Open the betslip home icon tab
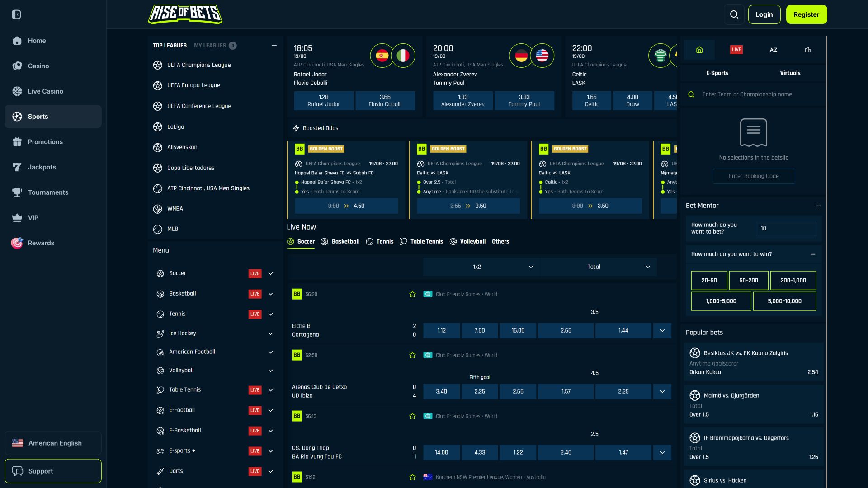This screenshot has height=488, width=868. (699, 50)
